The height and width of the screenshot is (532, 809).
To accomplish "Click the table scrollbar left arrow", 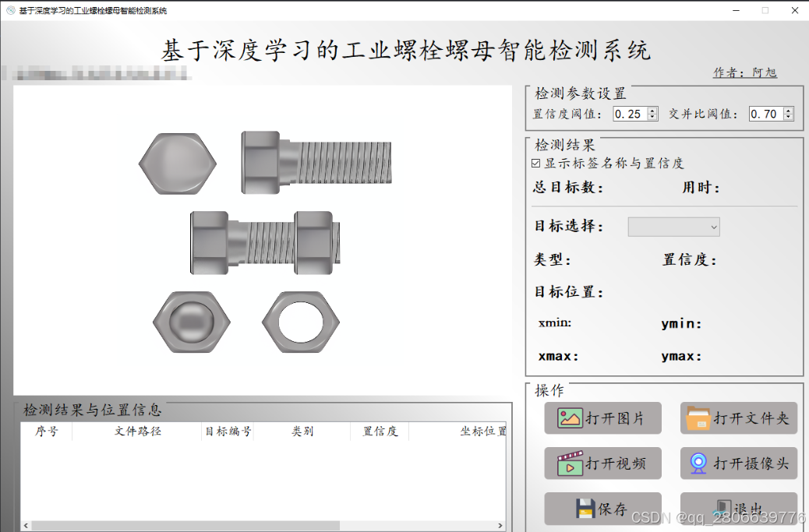I will tap(26, 525).
